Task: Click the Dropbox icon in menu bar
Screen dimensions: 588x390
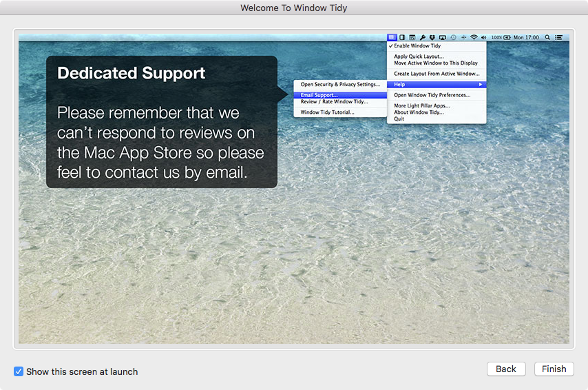Action: [432, 37]
